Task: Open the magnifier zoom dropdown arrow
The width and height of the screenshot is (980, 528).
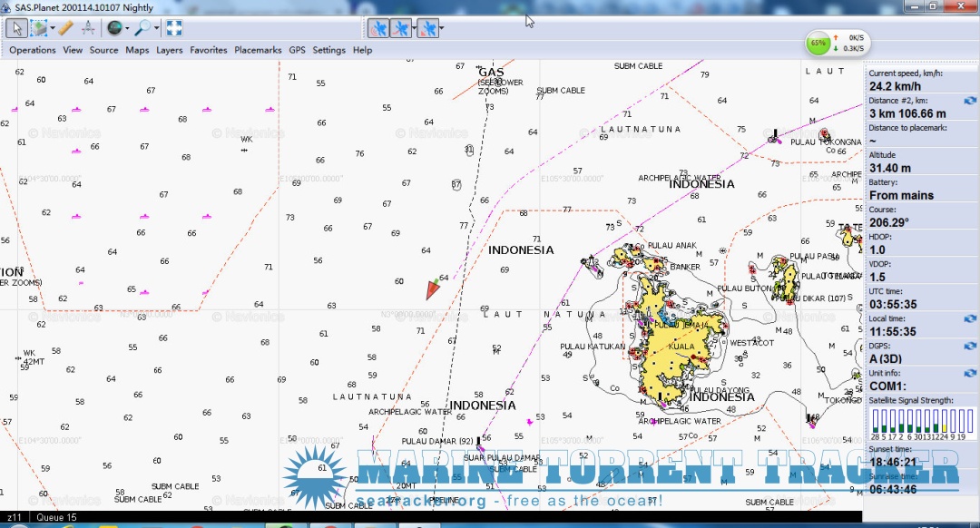Action: tap(156, 28)
